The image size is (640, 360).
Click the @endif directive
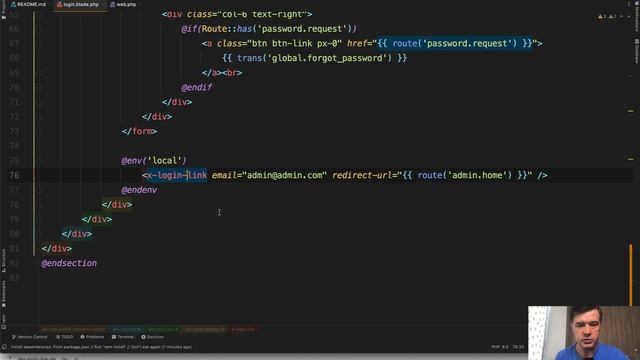(x=197, y=87)
